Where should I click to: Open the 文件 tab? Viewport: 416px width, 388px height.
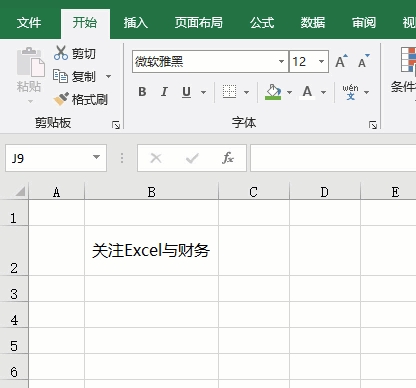(29, 23)
